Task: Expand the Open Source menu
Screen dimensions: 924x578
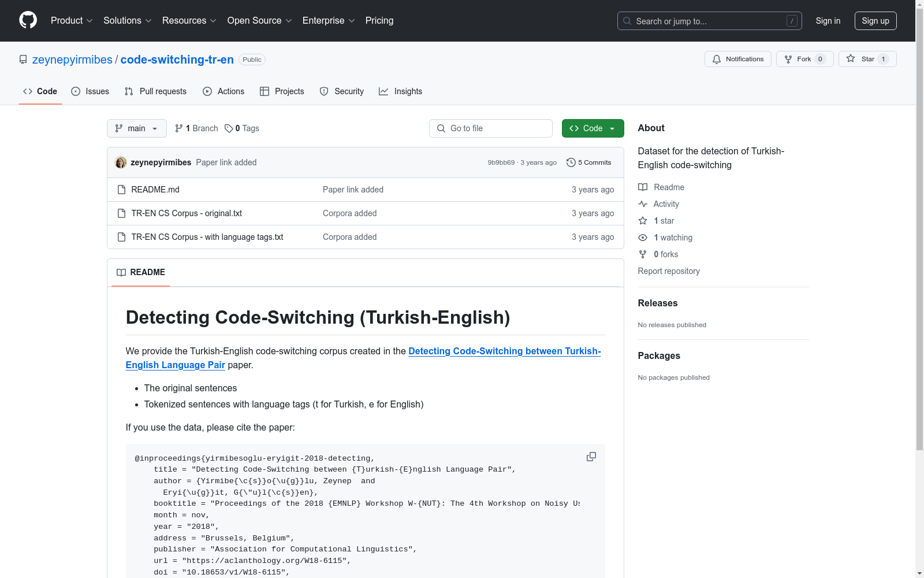Action: [x=260, y=21]
